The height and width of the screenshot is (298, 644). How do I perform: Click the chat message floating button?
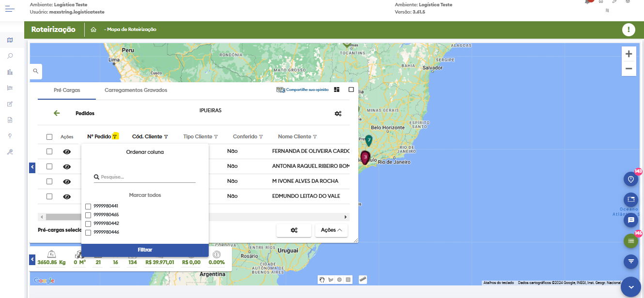coord(630,220)
